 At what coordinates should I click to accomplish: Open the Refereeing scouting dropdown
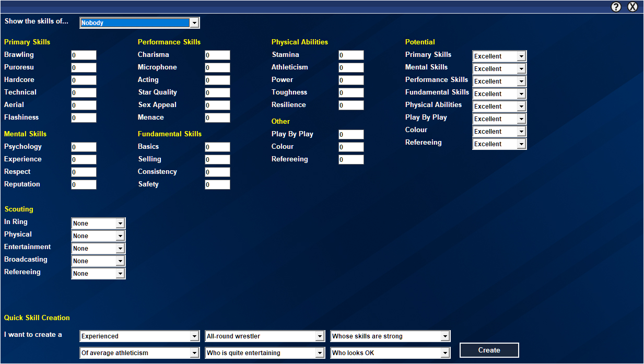[x=98, y=274]
